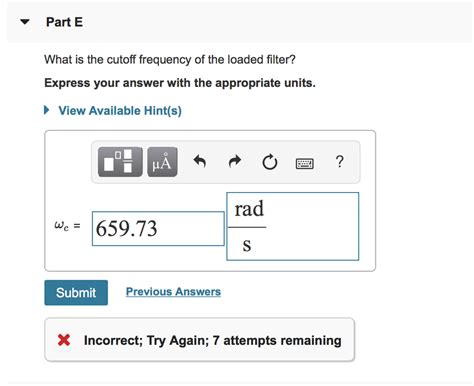
Task: Open the Previous Answers link
Action: [x=173, y=292]
